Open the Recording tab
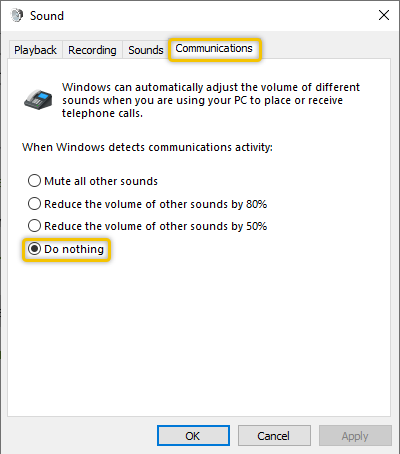This screenshot has width=400, height=454. pyautogui.click(x=92, y=50)
